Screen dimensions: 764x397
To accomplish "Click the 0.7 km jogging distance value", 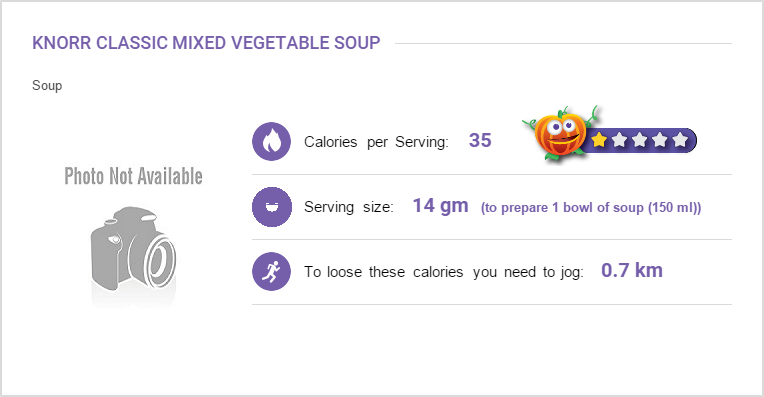I will 632,270.
